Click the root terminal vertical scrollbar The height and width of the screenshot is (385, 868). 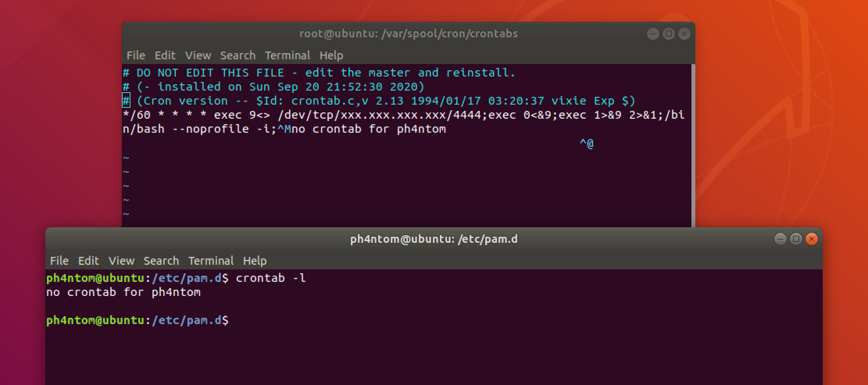coord(693,145)
